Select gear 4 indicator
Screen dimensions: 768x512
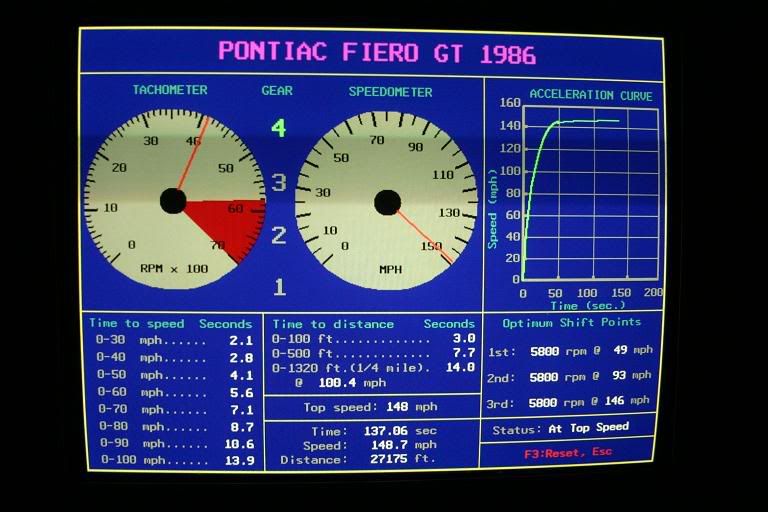(278, 128)
